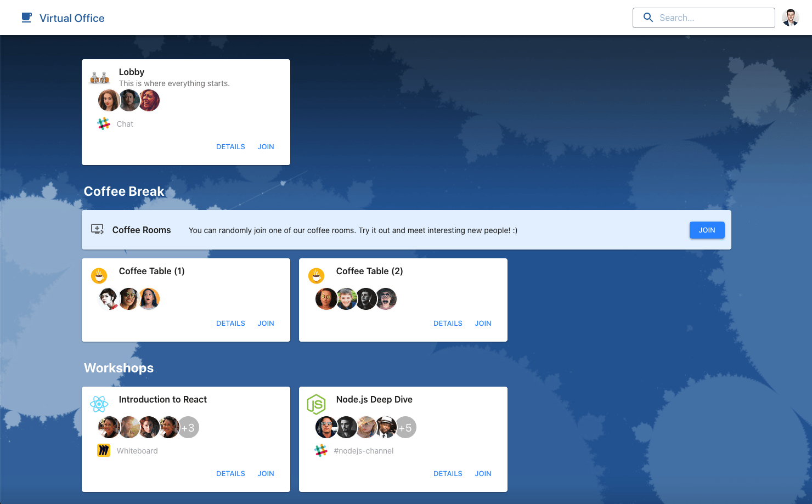Viewport: 812px width, 504px height.
Task: View DETAILS of the Lobby room
Action: [230, 147]
